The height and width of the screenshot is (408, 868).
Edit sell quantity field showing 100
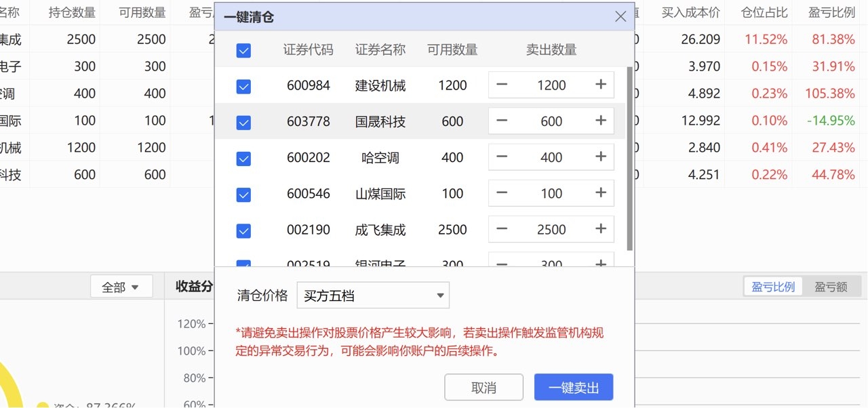pyautogui.click(x=551, y=193)
